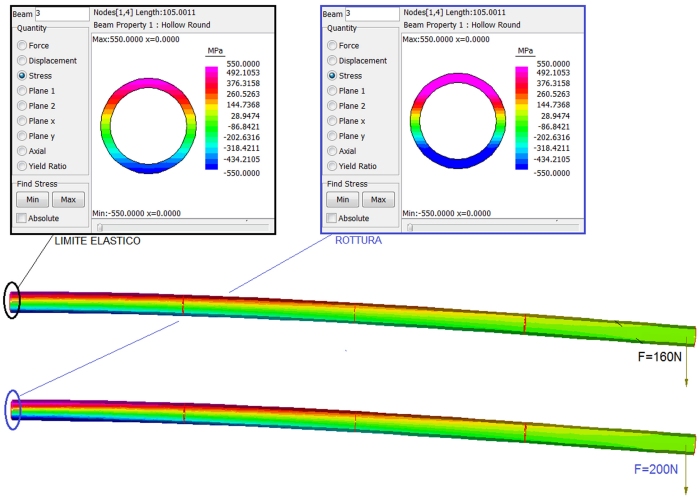Pick Plane y in right panel
The image size is (700, 497).
tap(333, 136)
